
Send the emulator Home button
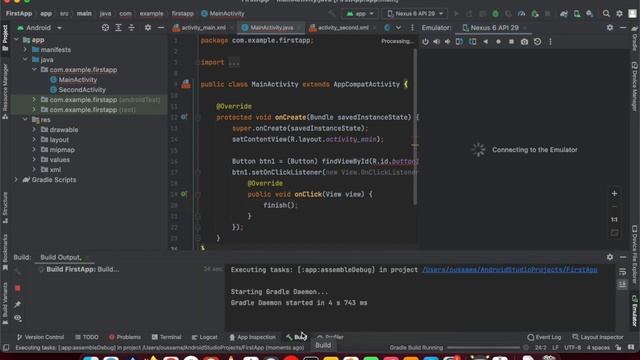[x=498, y=42]
